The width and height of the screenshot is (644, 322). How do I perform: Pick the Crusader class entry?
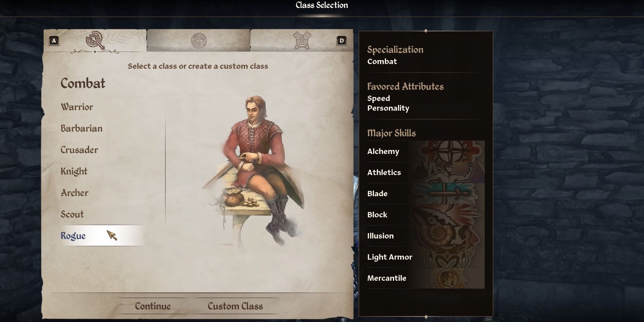click(79, 150)
